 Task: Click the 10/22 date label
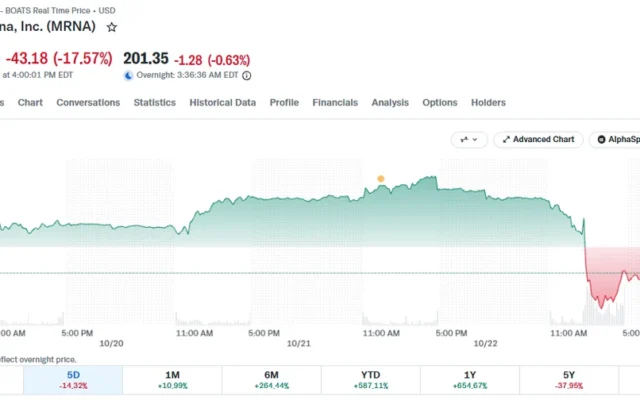click(x=485, y=344)
